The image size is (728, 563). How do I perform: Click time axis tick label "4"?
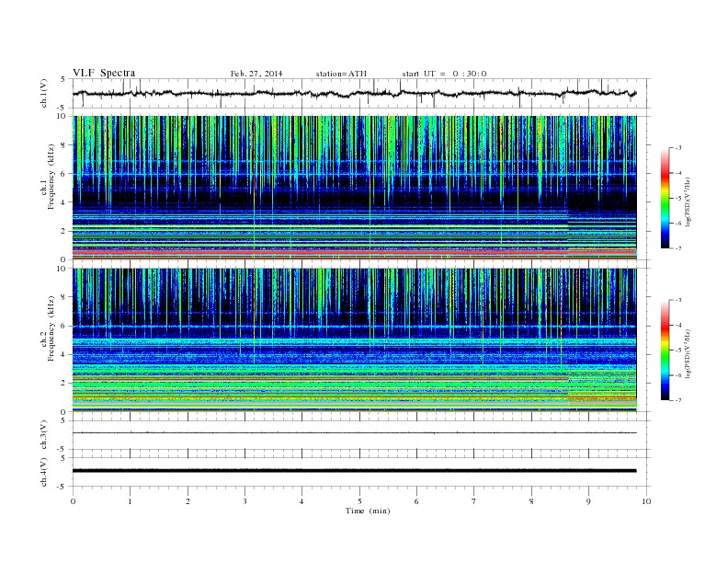(x=301, y=501)
